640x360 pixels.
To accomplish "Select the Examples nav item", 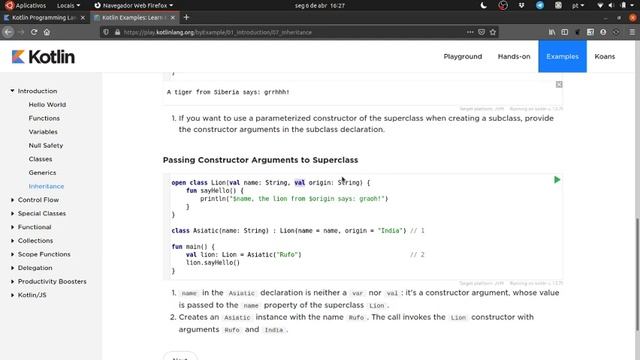I will (562, 56).
